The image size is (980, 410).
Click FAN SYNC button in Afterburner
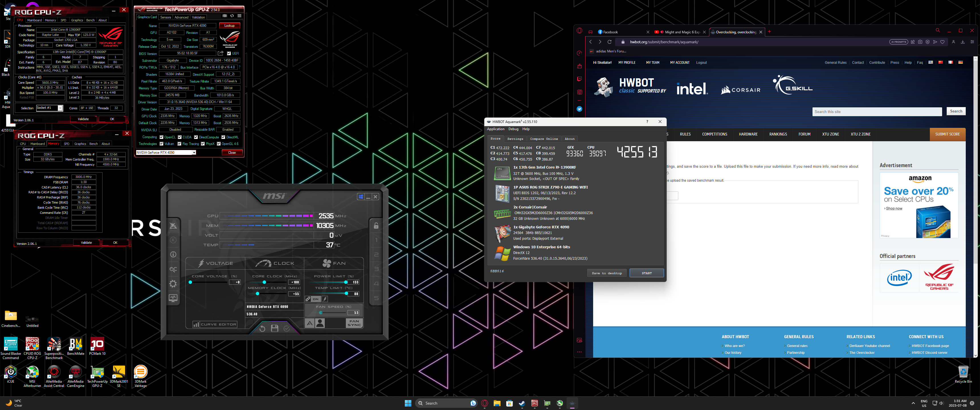354,323
